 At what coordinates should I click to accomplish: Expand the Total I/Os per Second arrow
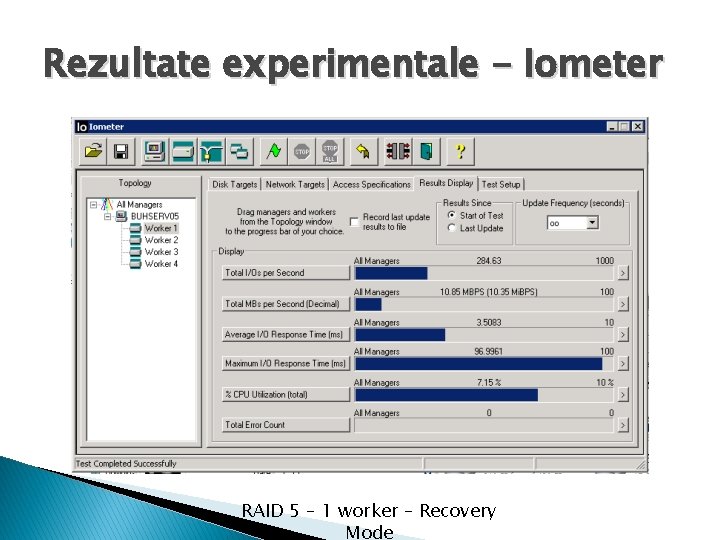tap(623, 273)
